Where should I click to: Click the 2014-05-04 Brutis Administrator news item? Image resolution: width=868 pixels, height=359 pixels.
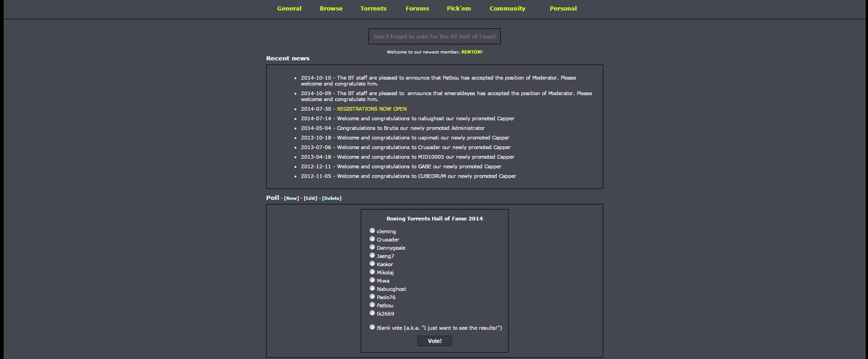(x=393, y=128)
